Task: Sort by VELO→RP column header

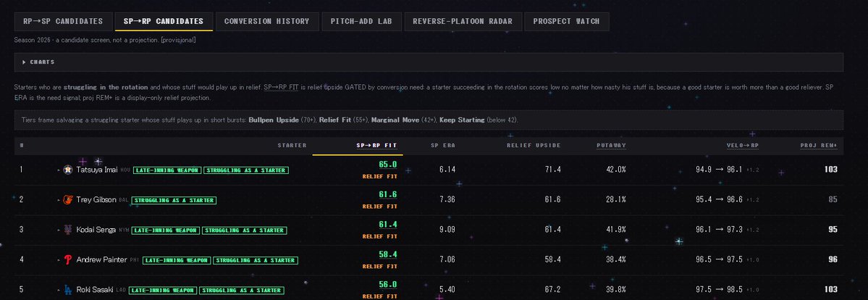Action: [x=742, y=146]
